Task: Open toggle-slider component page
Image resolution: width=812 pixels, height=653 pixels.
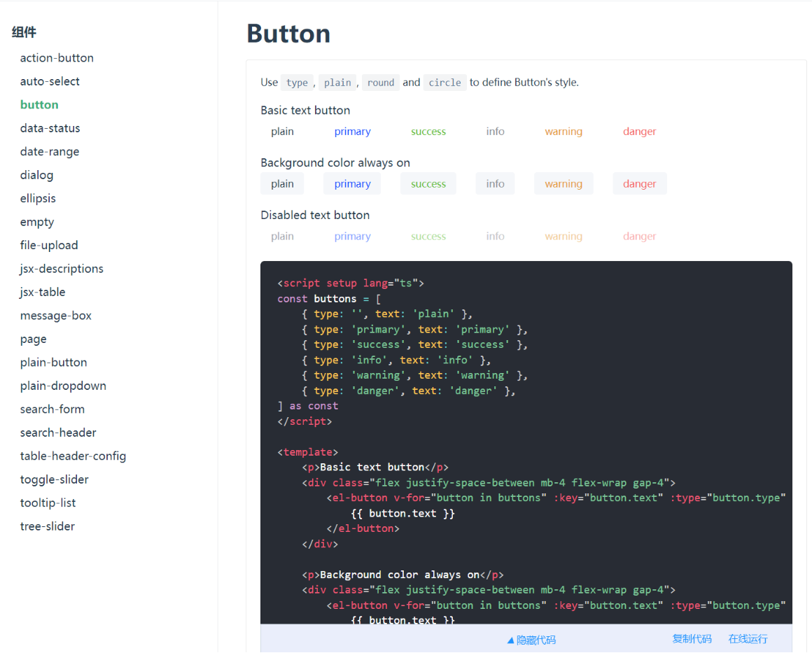Action: pos(54,479)
